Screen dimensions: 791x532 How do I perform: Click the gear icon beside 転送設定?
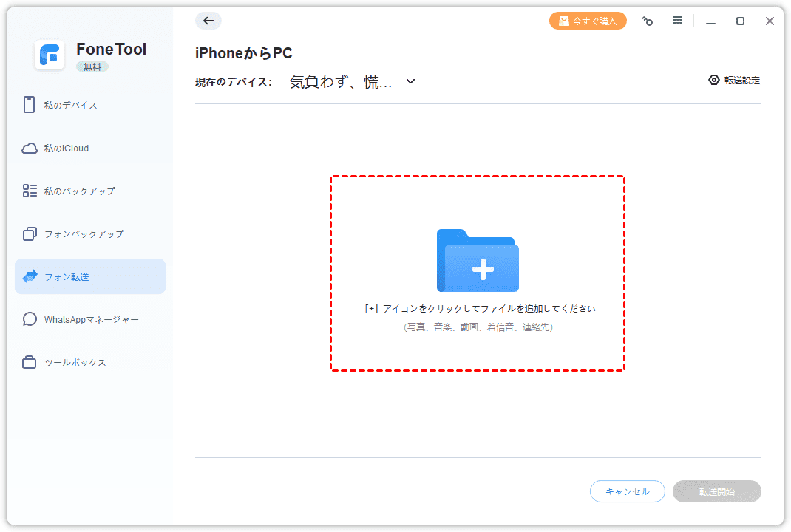coord(714,81)
